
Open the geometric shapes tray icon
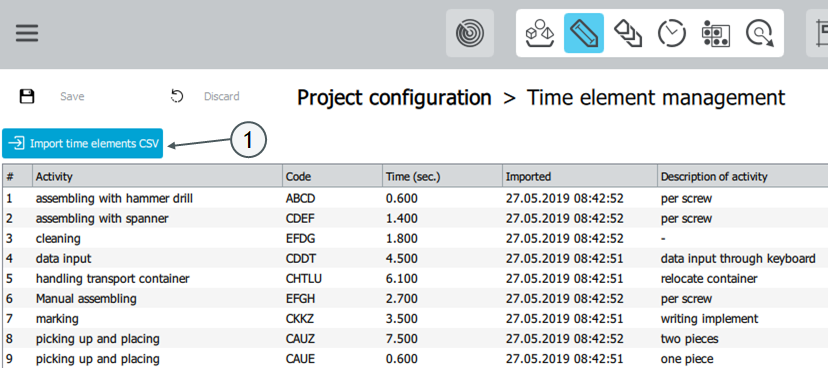540,33
